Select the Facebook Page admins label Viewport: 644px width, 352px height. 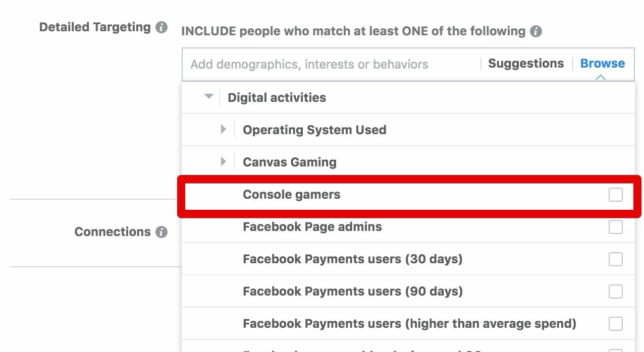(312, 227)
